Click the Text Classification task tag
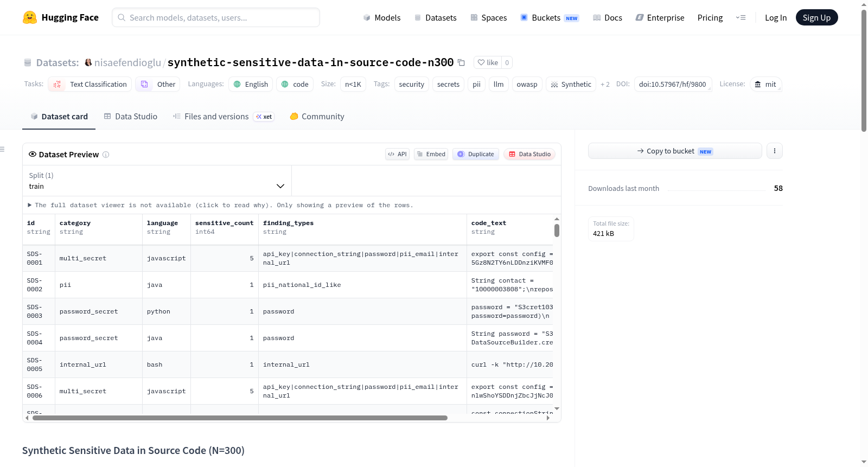This screenshot has width=868, height=467. click(x=90, y=84)
